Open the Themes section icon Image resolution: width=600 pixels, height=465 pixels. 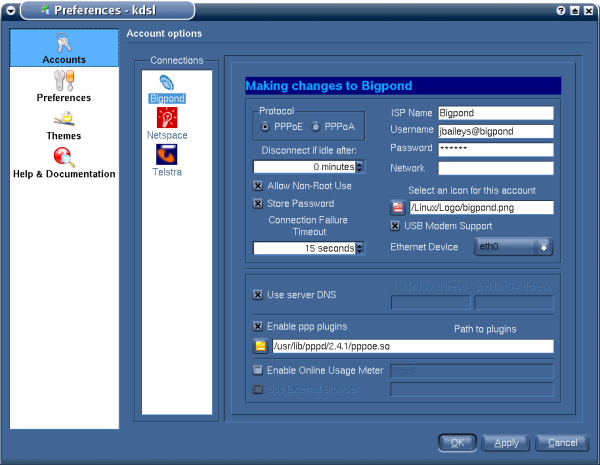[x=64, y=119]
